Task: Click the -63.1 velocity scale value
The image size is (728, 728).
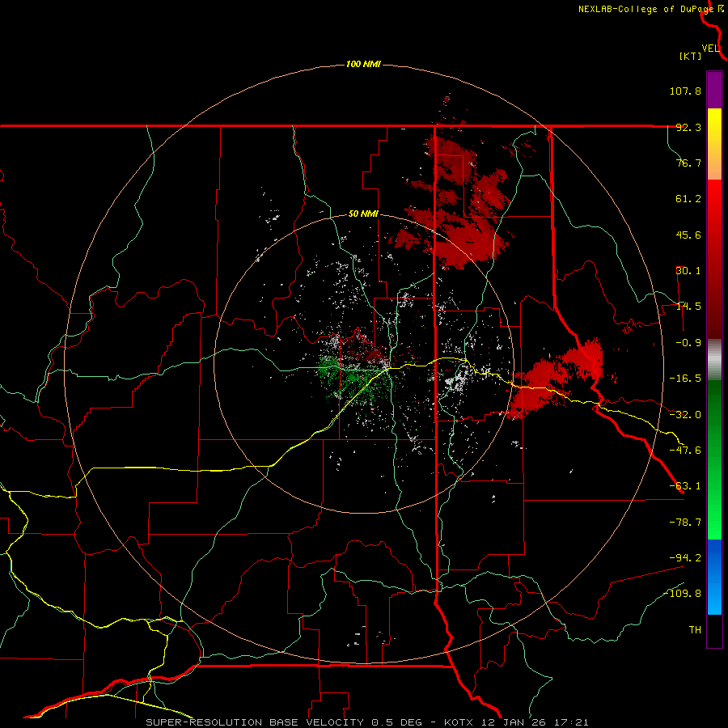Action: tap(685, 486)
